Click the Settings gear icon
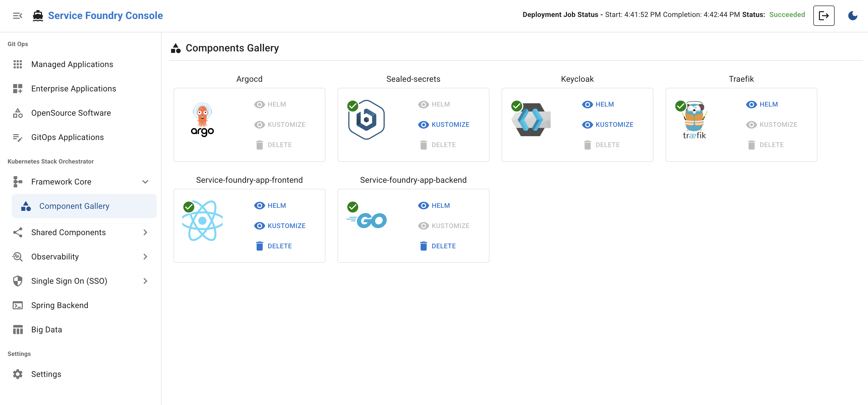This screenshot has height=405, width=868. click(17, 374)
